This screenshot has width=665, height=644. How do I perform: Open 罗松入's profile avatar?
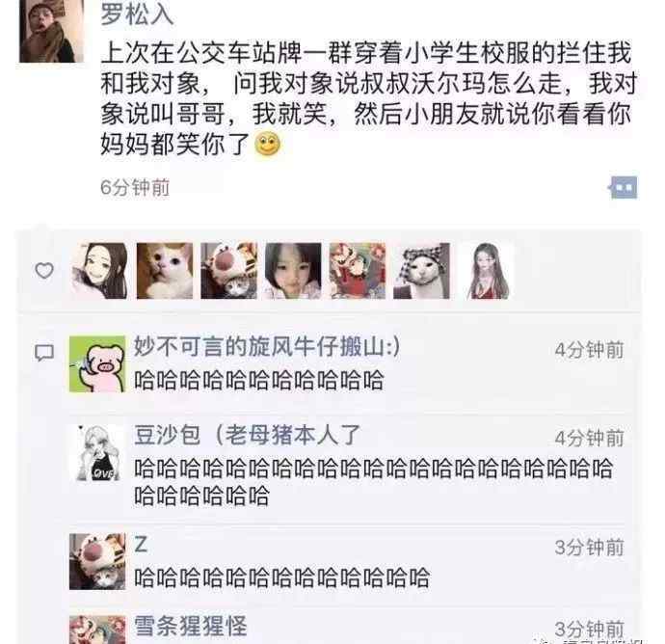coord(51,31)
